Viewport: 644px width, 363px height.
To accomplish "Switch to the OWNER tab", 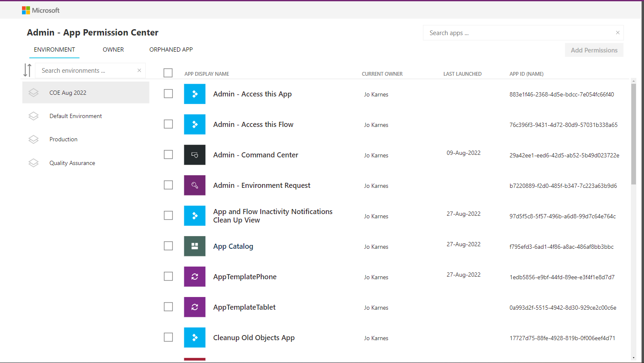I will click(x=113, y=49).
